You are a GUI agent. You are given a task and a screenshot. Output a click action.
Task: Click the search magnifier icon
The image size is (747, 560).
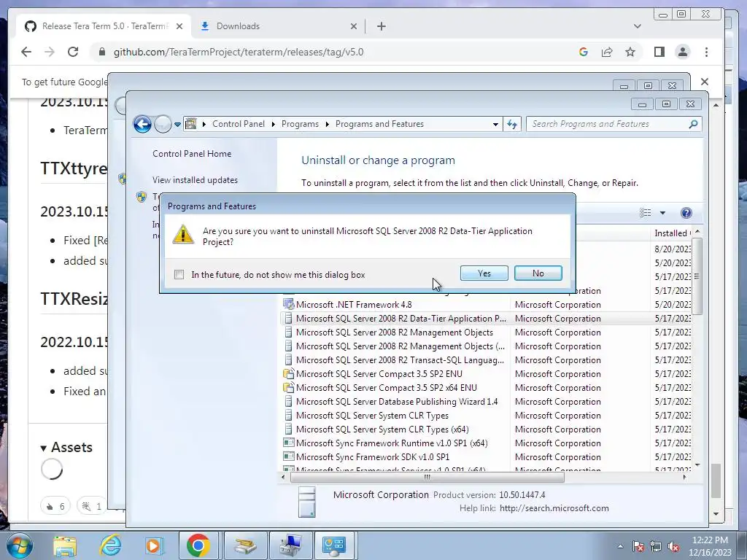pos(693,124)
